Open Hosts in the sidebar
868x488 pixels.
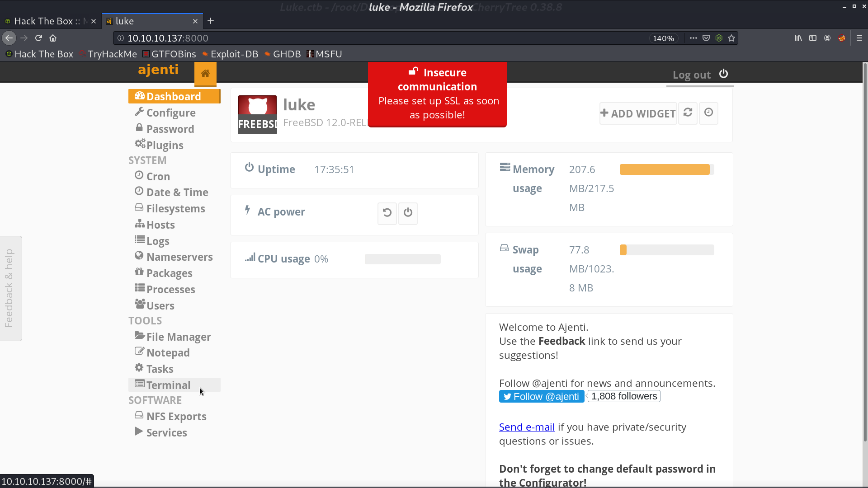click(x=174, y=225)
